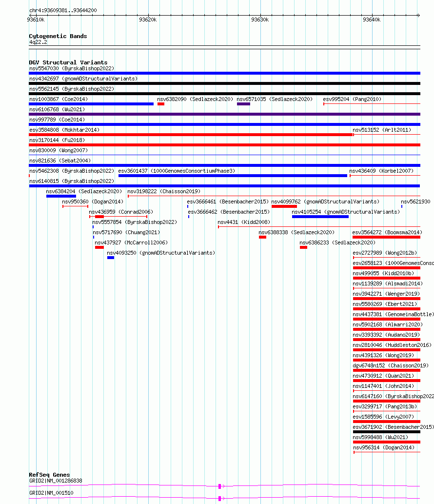Open nsv4342697 (gnomADStructuralVariants) variant label
Viewport: 434px width, 504px height.
83,79
